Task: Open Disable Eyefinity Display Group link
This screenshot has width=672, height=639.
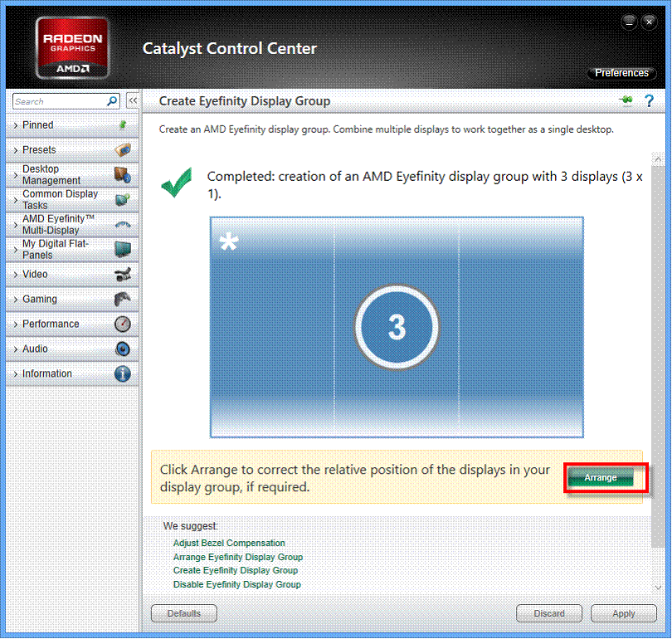Action: click(237, 584)
